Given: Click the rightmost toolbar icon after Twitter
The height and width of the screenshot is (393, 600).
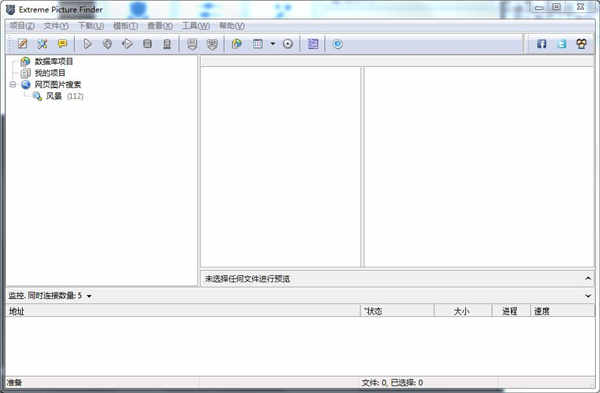Looking at the screenshot, I should (x=582, y=44).
